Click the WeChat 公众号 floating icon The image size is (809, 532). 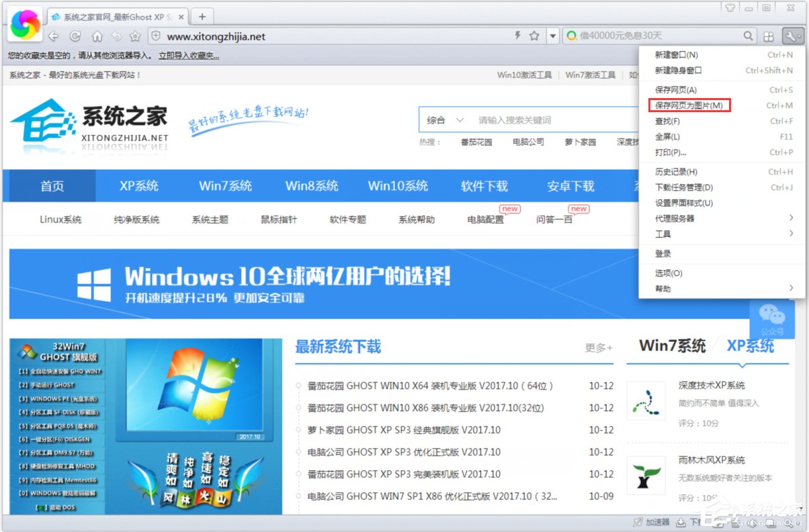click(773, 317)
